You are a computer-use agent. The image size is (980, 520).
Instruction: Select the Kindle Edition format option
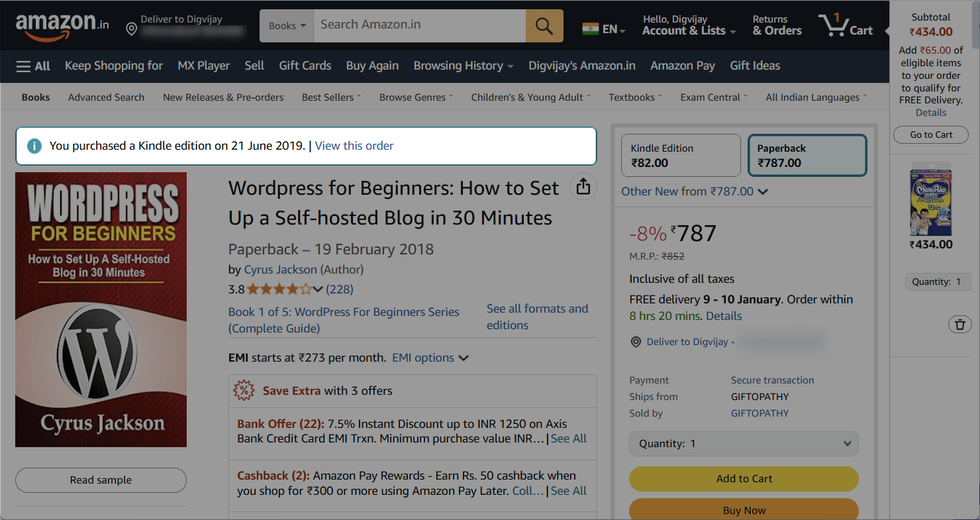point(681,155)
